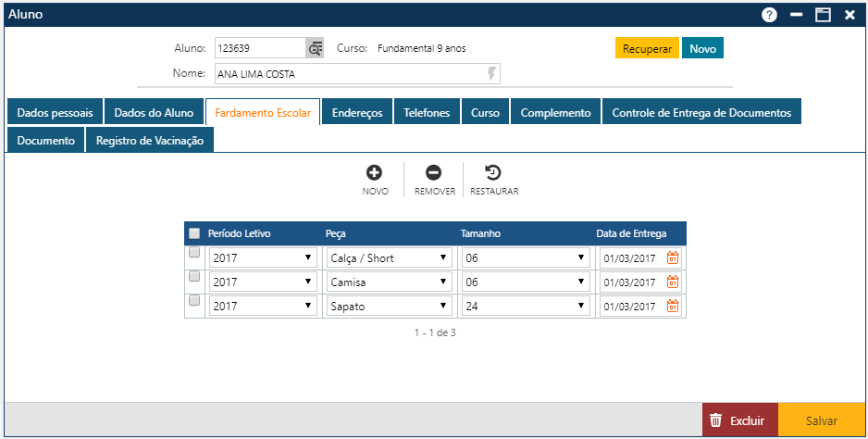
Task: Expand the Peça dropdown showing Camisa
Action: [x=389, y=282]
